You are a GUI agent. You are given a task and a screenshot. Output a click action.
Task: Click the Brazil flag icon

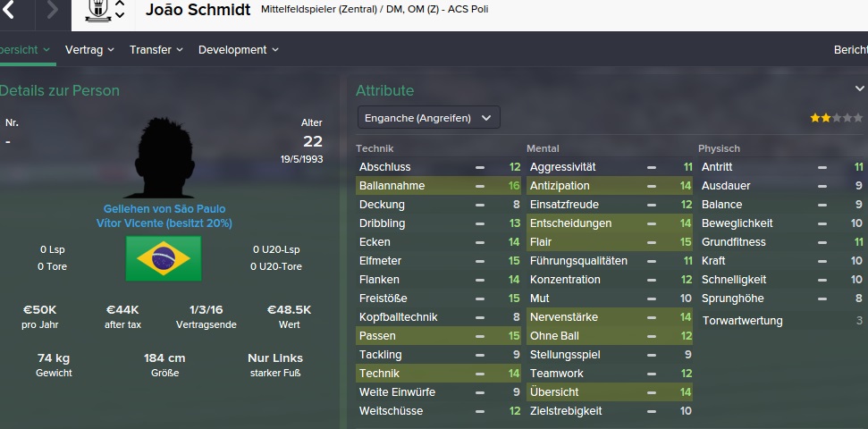point(164,257)
